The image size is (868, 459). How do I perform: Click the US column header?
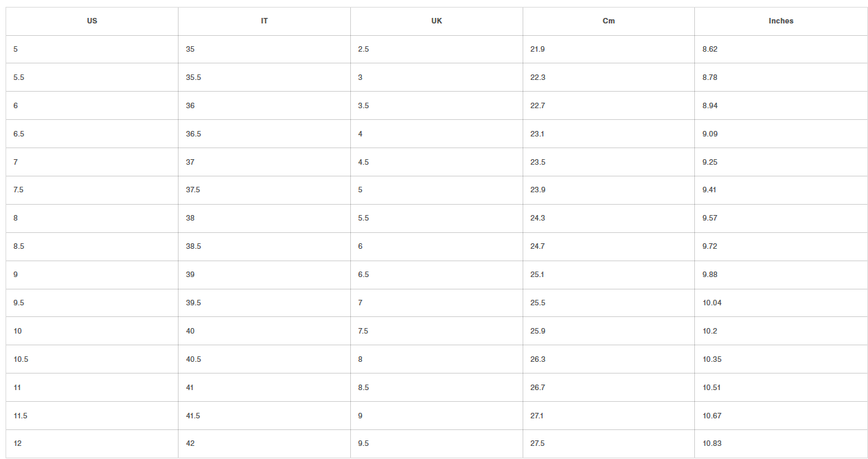[92, 21]
